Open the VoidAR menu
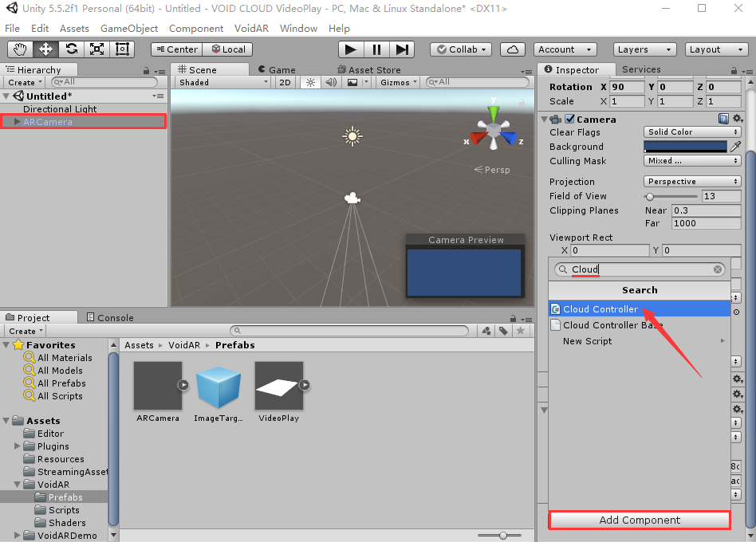This screenshot has width=756, height=542. coord(251,29)
